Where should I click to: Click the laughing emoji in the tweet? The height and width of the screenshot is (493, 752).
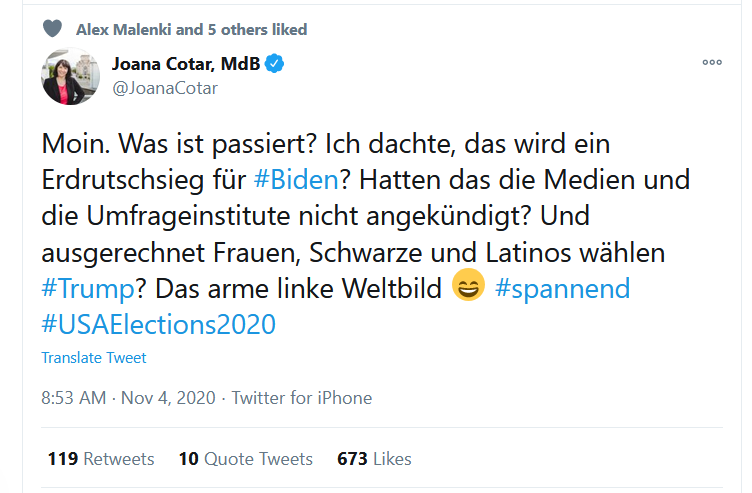coord(469,288)
